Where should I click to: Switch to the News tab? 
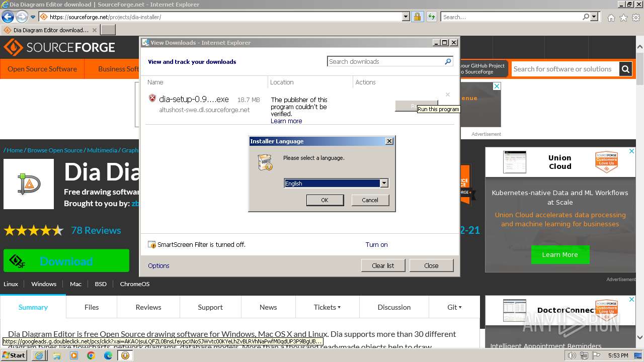point(268,307)
